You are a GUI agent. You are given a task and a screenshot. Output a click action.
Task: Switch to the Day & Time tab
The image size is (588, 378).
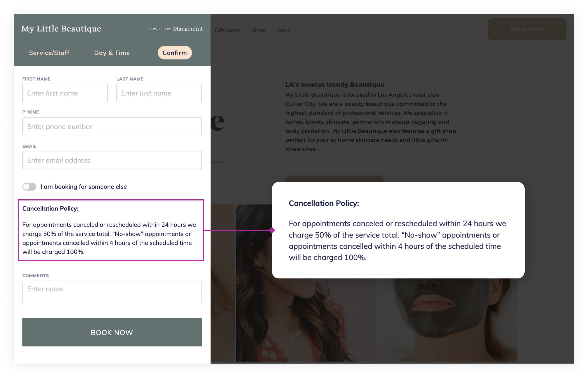(x=112, y=53)
